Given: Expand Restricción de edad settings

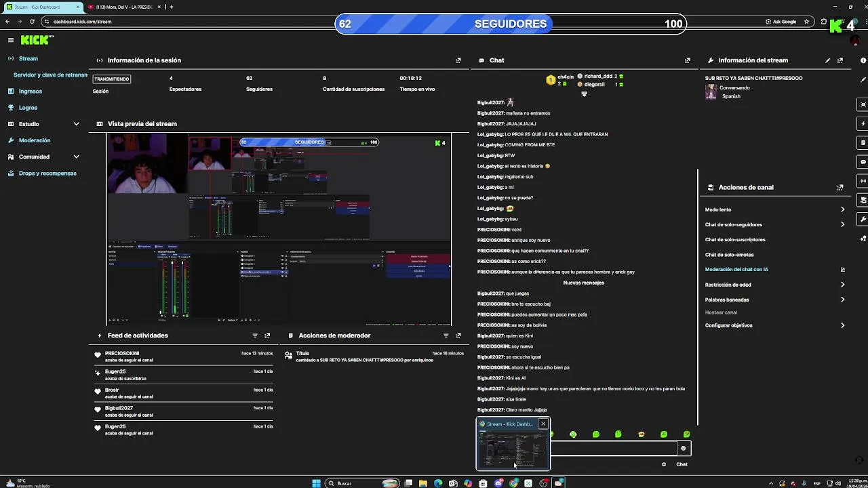Looking at the screenshot, I should tap(843, 285).
